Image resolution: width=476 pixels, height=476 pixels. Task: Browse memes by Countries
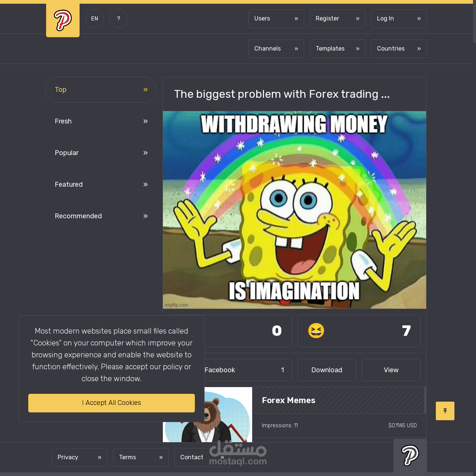click(x=399, y=49)
